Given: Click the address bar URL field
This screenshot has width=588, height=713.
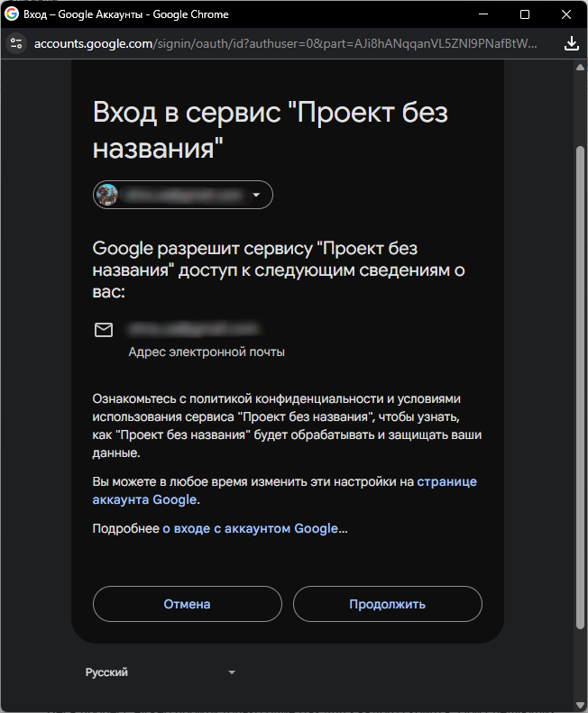Looking at the screenshot, I should 285,43.
